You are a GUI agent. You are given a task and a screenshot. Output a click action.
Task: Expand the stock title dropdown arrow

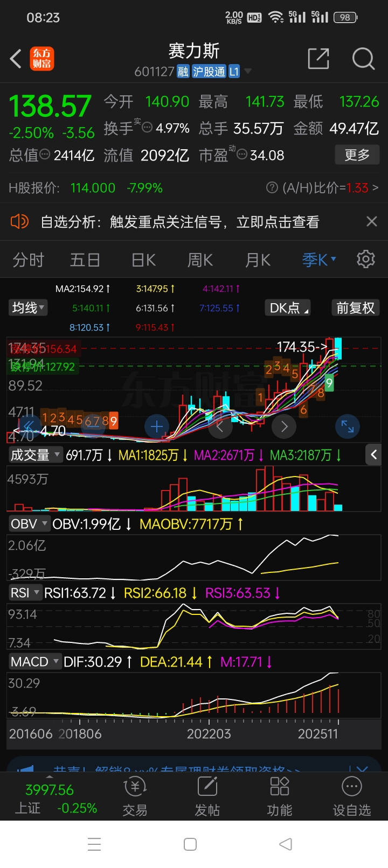(x=248, y=71)
